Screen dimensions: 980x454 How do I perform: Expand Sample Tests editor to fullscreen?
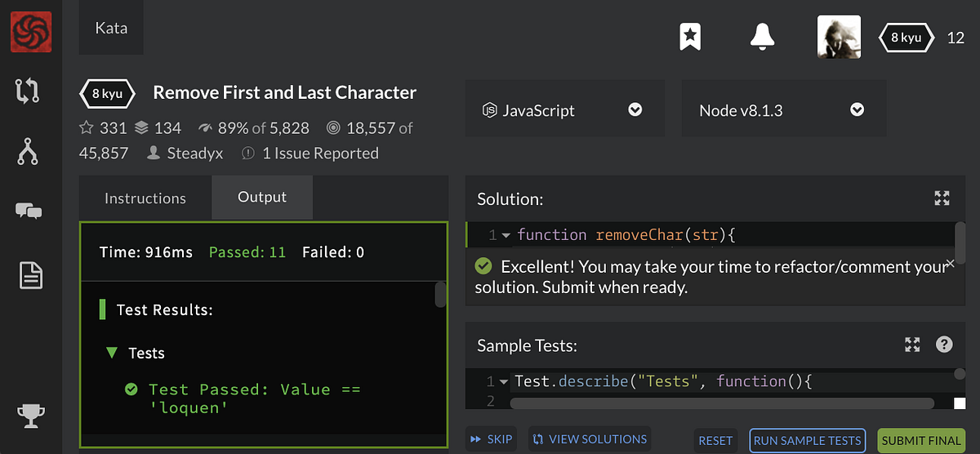coord(912,345)
